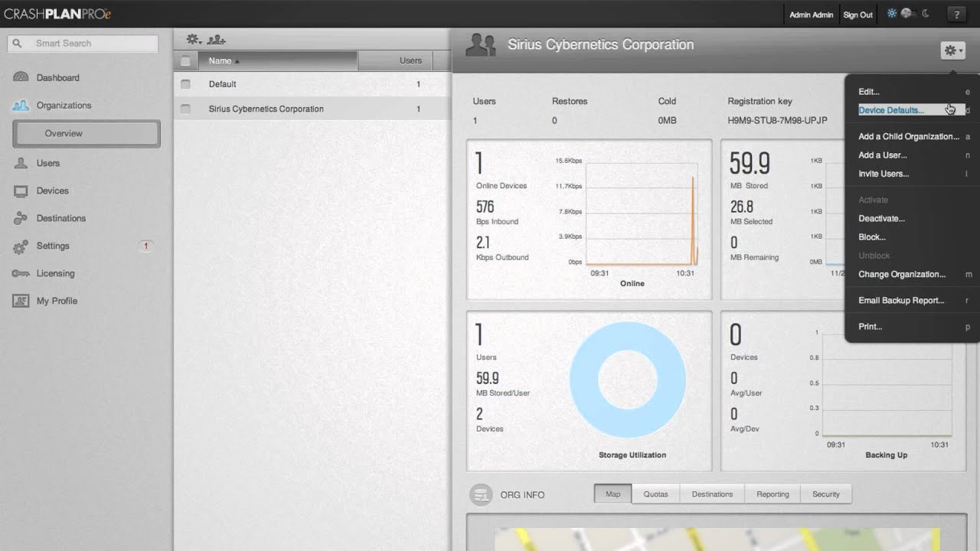Viewport: 980px width, 551px height.
Task: Click the My Profile card icon
Action: [x=21, y=301]
